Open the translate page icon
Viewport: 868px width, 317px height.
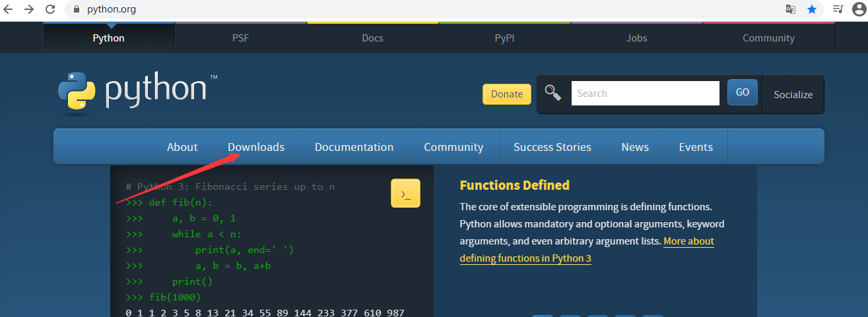790,9
